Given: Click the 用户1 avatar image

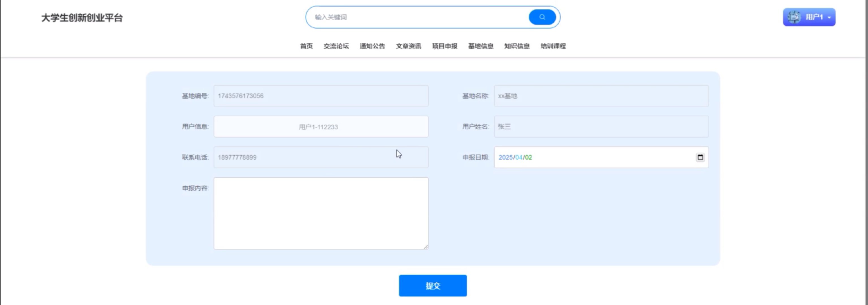Looking at the screenshot, I should 794,17.
